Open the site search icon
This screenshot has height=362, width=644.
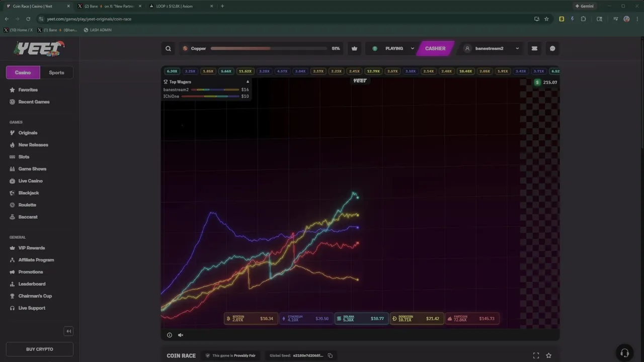[168, 49]
